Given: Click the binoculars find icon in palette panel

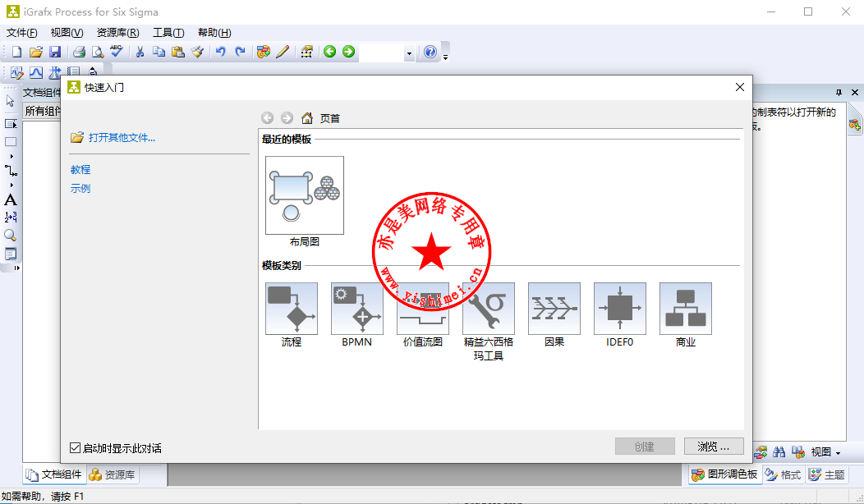Looking at the screenshot, I should click(779, 452).
